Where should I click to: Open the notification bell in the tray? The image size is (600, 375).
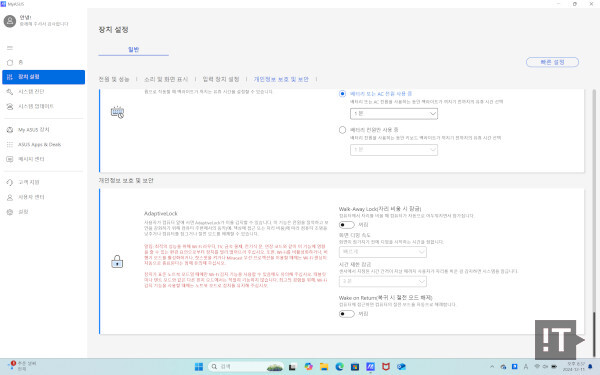[591, 367]
